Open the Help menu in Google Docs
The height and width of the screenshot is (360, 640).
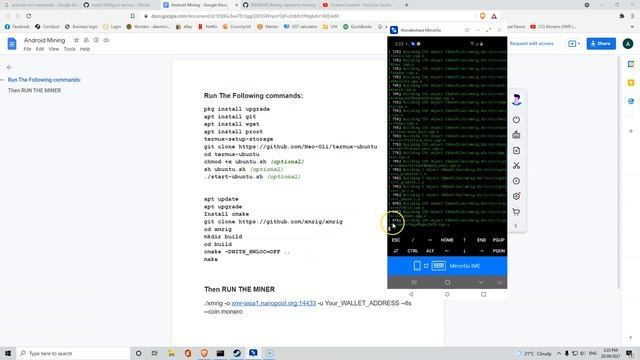click(x=85, y=49)
